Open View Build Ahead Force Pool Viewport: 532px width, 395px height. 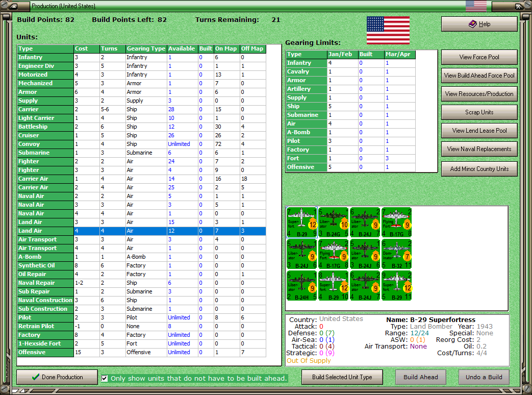coord(479,76)
